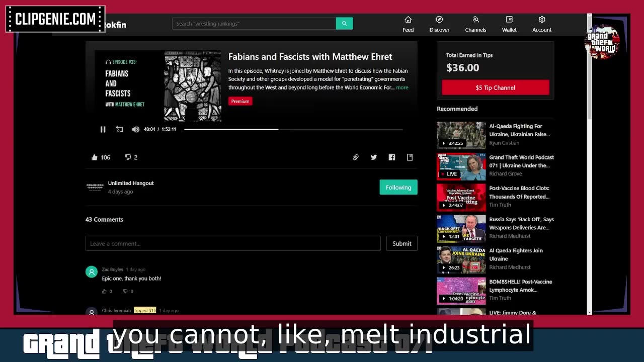Open 'Al Qaeda Fighters Join Ukraine' title

tap(516, 254)
